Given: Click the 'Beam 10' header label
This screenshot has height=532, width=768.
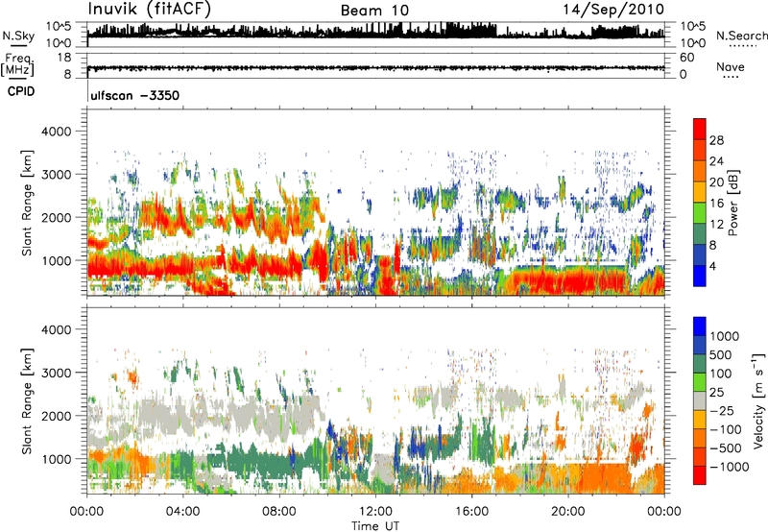Looking at the screenshot, I should [x=374, y=11].
